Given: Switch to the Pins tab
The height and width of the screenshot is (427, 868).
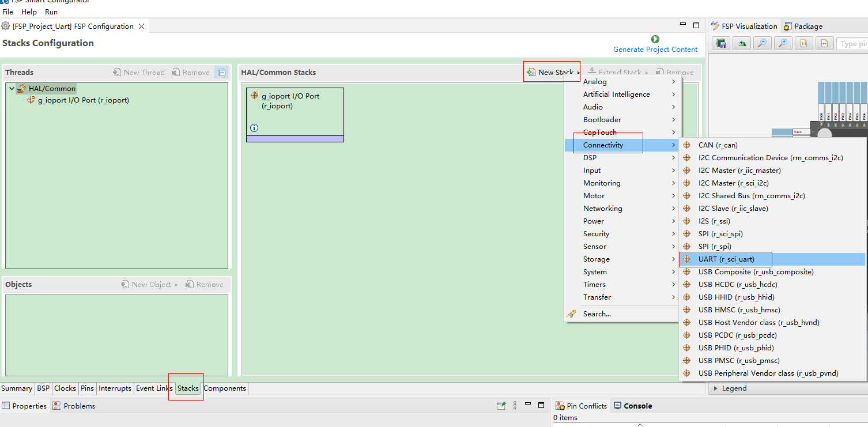Looking at the screenshot, I should 87,388.
